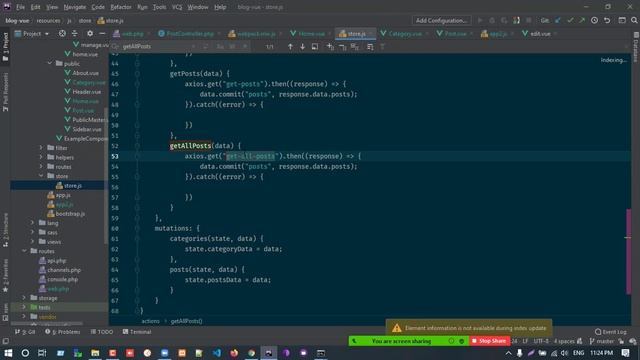Open Chrome from the taskbar
Viewport: 640px width, 360px height.
pos(251,353)
